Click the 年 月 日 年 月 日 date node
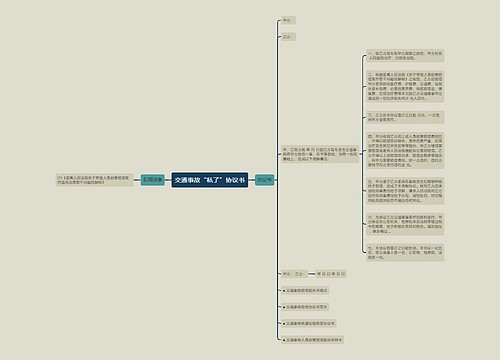Screen dimensions: 500x360 (x=331, y=274)
